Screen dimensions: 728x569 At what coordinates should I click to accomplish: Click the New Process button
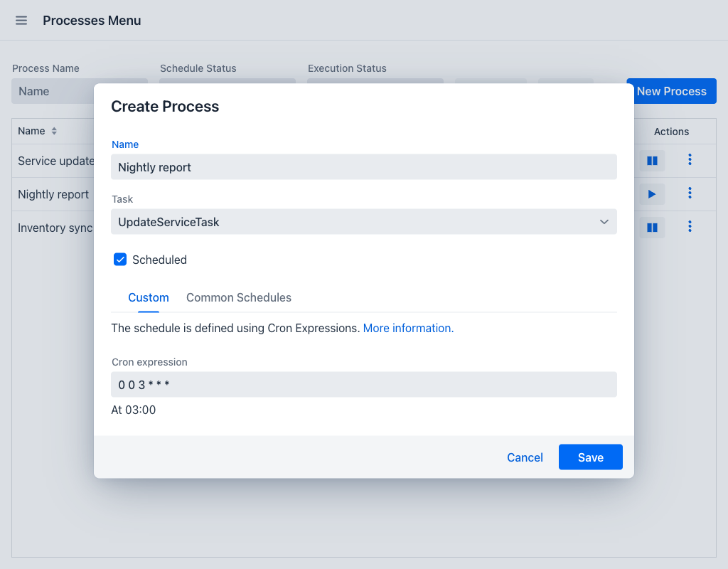click(x=671, y=91)
